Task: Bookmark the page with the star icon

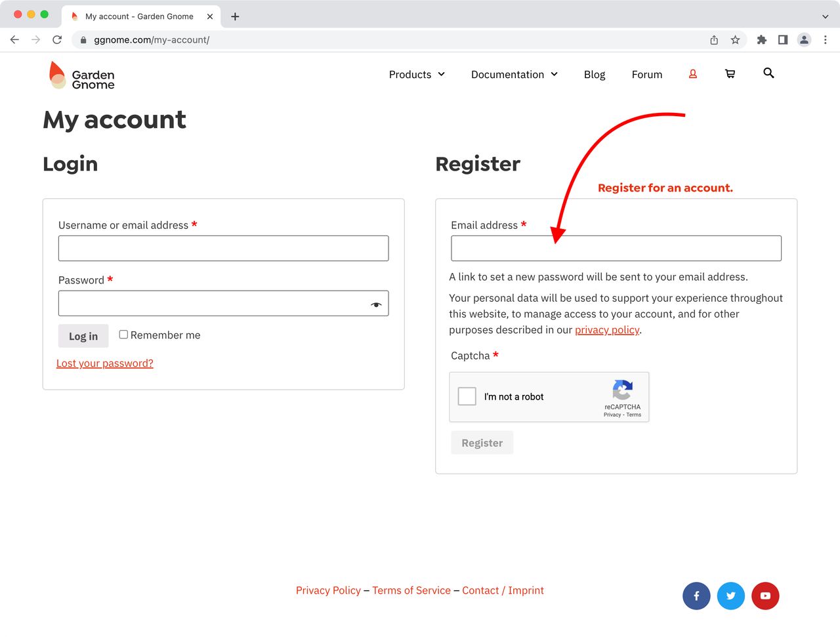Action: click(x=736, y=39)
